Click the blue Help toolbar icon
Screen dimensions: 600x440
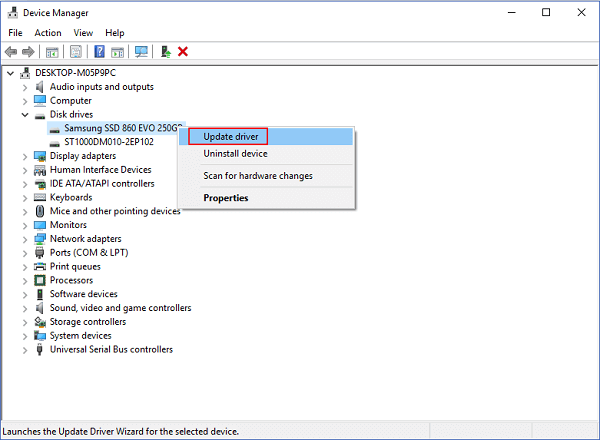pos(99,52)
